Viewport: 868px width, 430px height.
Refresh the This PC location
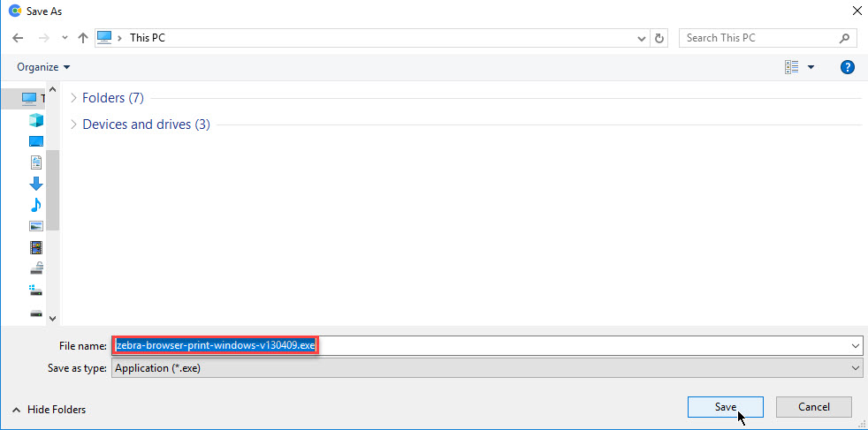(659, 39)
